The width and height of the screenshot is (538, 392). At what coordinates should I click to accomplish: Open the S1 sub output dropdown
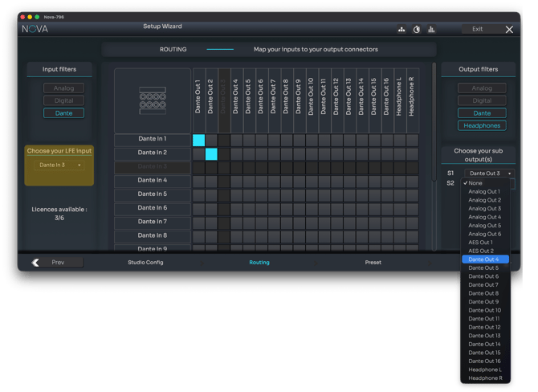pyautogui.click(x=490, y=174)
